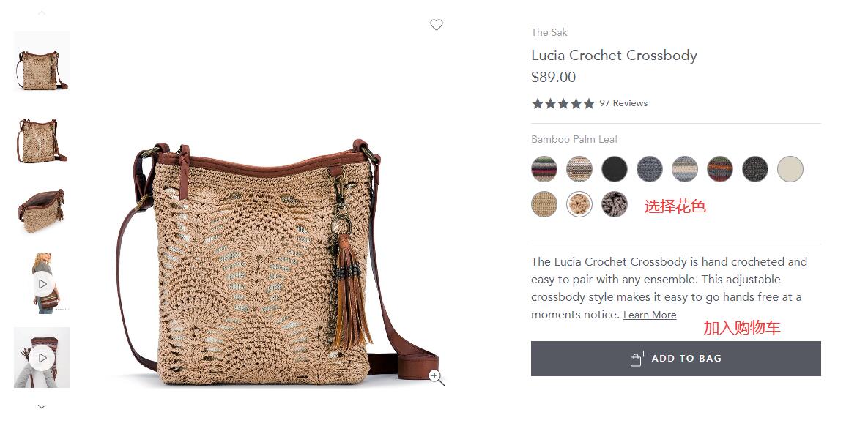Open the 97 Reviews link

click(623, 103)
